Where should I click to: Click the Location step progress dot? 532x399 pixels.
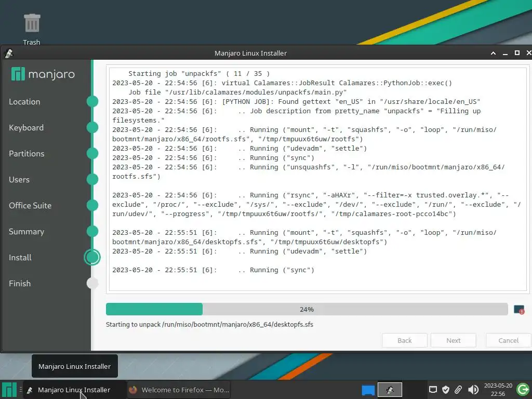tap(92, 101)
